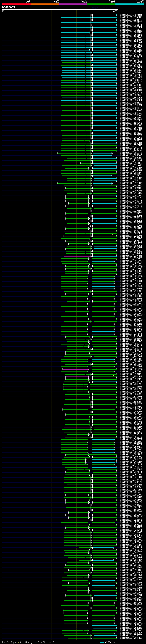The width and height of the screenshot is (146, 644).
Task: Click label UniRef100_P50917
Action: (x=131, y=218)
